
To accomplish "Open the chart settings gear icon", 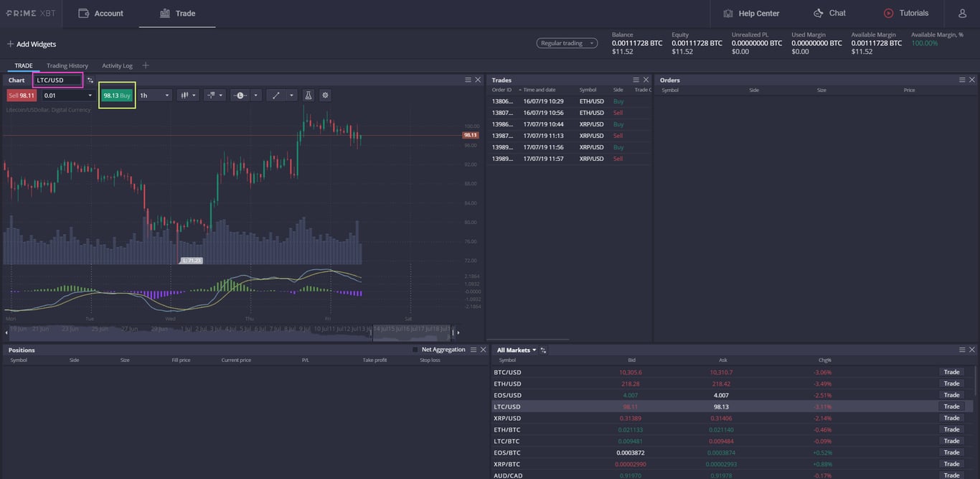I will pos(325,95).
